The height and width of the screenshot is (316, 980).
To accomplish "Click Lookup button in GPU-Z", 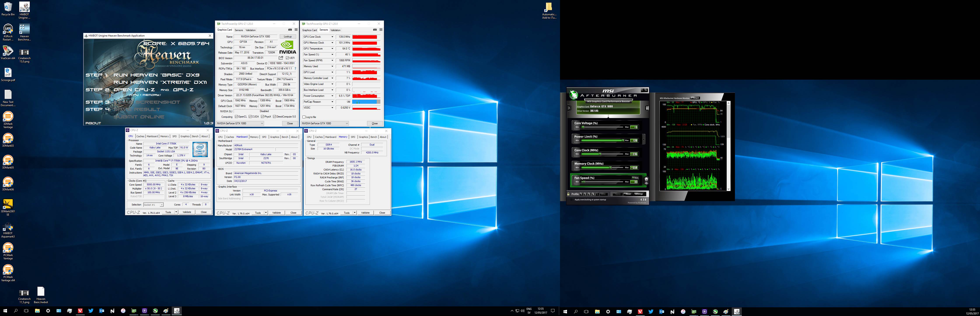I will coord(288,37).
